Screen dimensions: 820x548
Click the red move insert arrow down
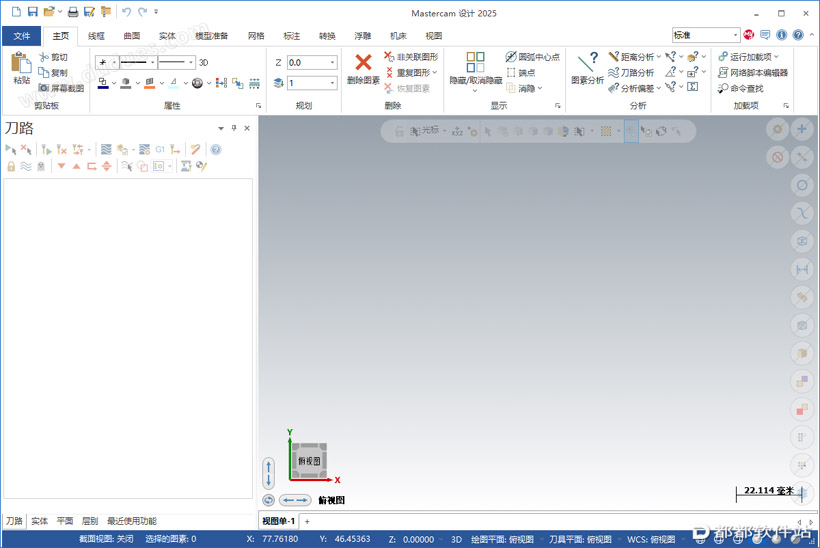click(61, 166)
